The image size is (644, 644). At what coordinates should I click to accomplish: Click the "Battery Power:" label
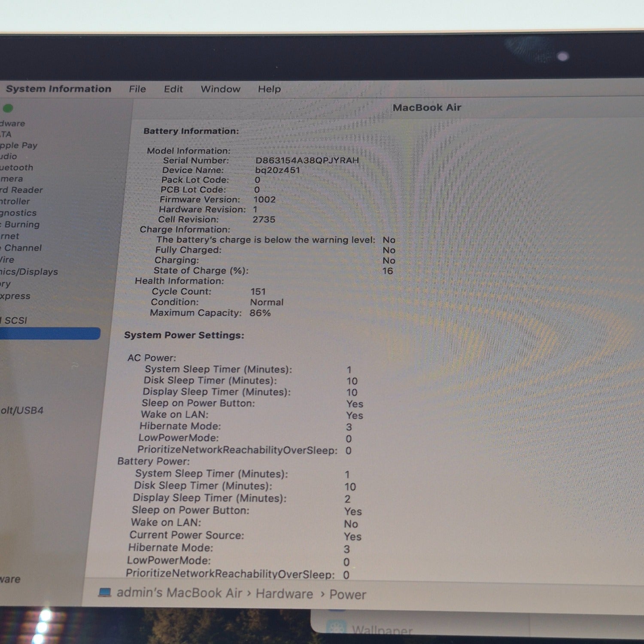153,462
